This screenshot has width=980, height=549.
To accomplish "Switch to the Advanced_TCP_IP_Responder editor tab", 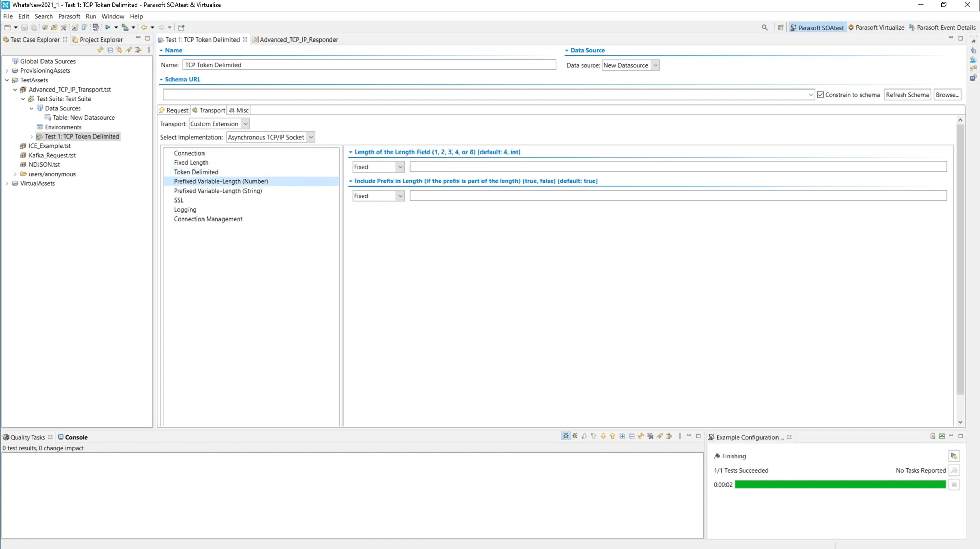I will coord(295,39).
